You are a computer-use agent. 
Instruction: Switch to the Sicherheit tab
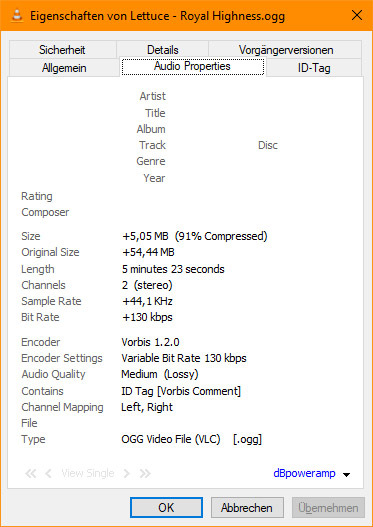click(x=63, y=50)
